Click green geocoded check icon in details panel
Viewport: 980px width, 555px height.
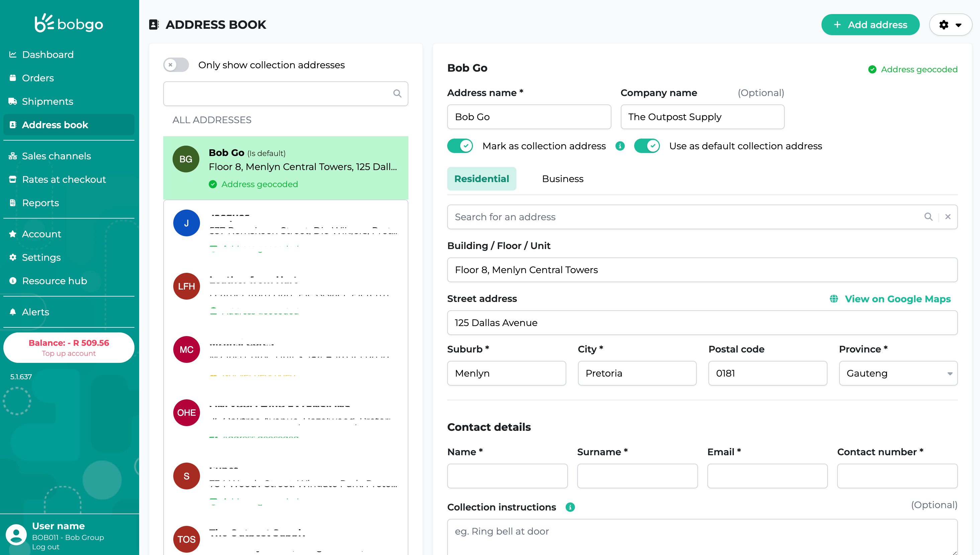coord(872,69)
